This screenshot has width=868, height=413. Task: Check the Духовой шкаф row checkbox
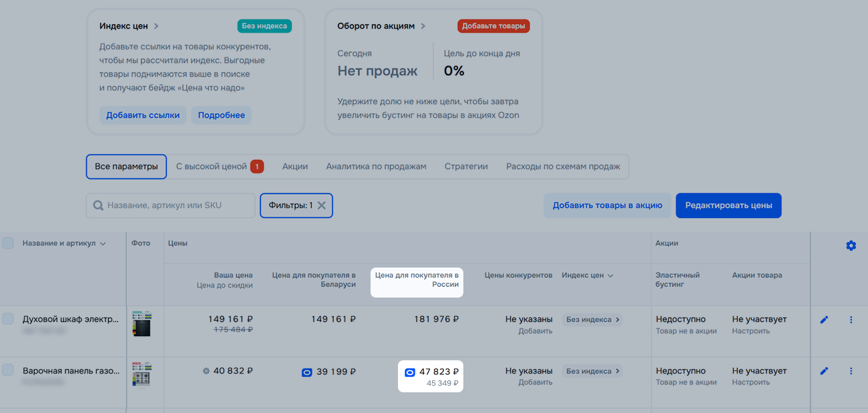coord(8,319)
